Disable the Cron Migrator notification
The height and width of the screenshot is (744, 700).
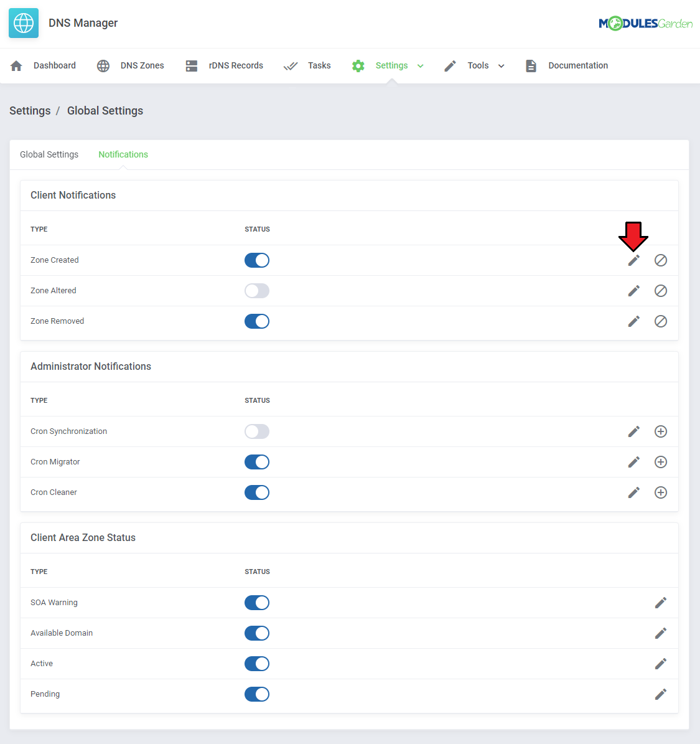257,462
